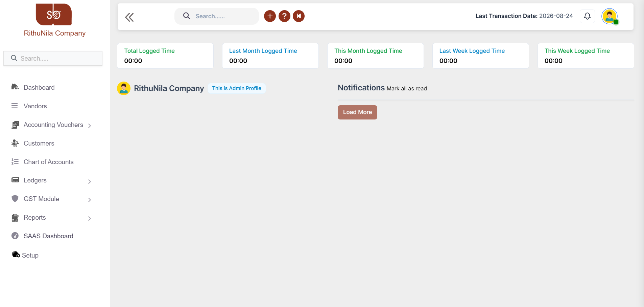Click the Last Transaction Date text
Image resolution: width=644 pixels, height=307 pixels.
(x=524, y=16)
